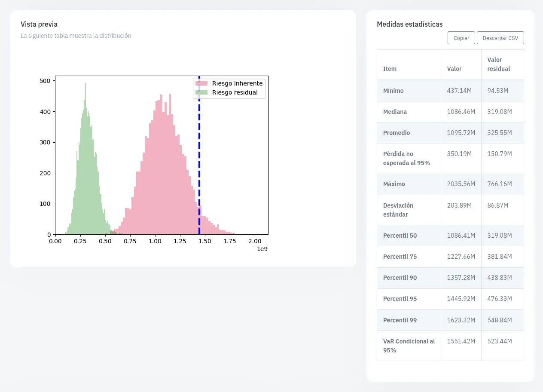
Task: Click the standard deviation residual 86.87M
Action: (498, 205)
